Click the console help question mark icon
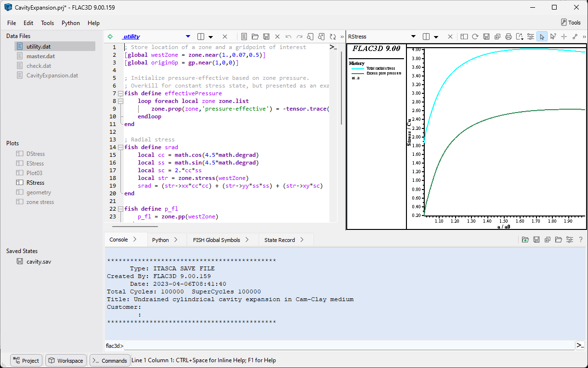 (581, 240)
